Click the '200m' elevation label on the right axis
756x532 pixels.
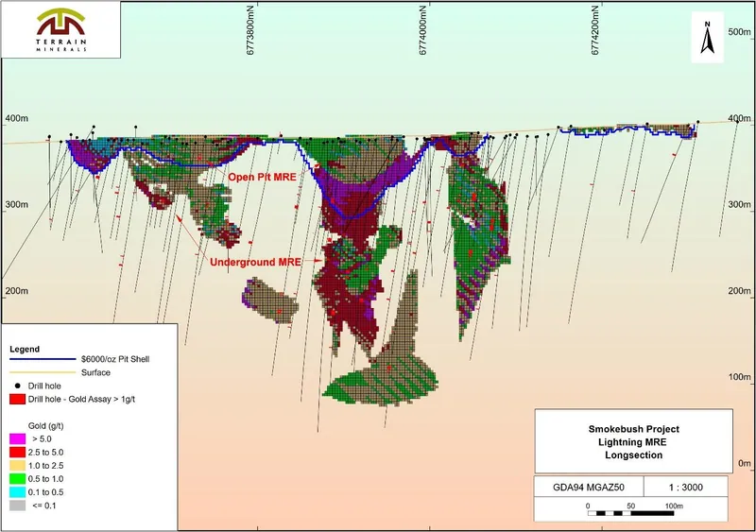[x=739, y=291]
